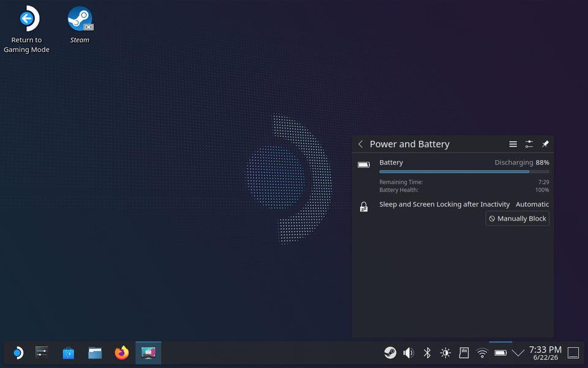Open Dolphin file manager in the taskbar
This screenshot has width=588, height=368.
95,353
